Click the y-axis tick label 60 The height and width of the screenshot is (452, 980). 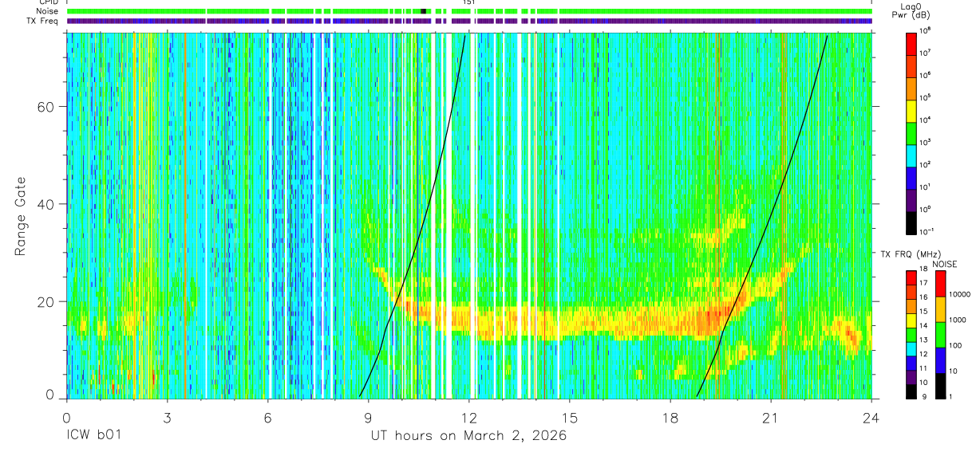click(45, 107)
